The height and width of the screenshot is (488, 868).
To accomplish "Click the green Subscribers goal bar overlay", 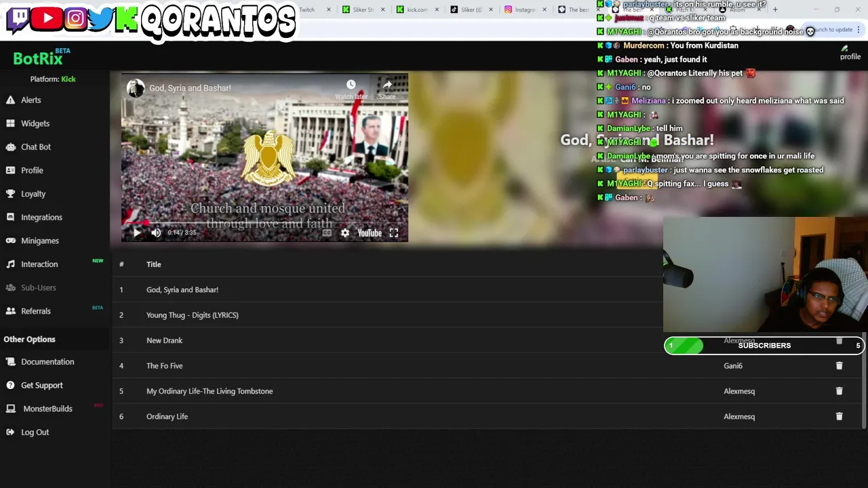I will [x=764, y=346].
